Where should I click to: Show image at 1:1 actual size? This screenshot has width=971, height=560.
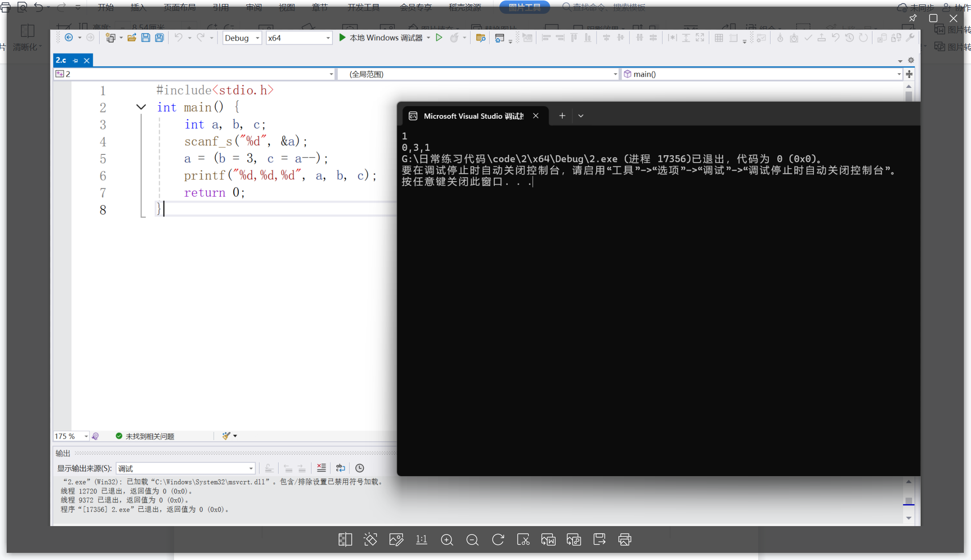(x=421, y=540)
